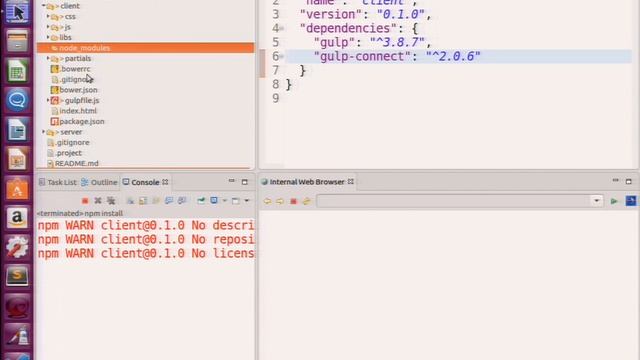The width and height of the screenshot is (640, 360).
Task: Select package.json in the project tree
Action: [x=78, y=122]
